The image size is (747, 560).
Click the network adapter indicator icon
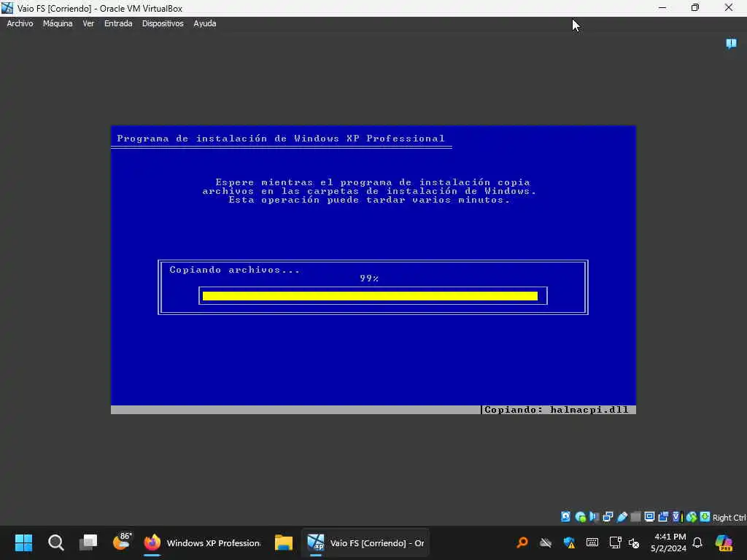pos(608,517)
